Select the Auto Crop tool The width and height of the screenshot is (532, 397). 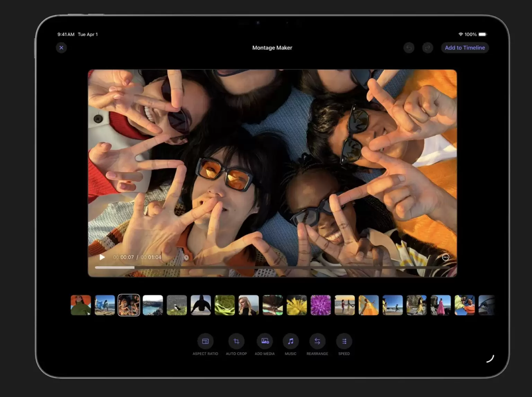tap(236, 341)
